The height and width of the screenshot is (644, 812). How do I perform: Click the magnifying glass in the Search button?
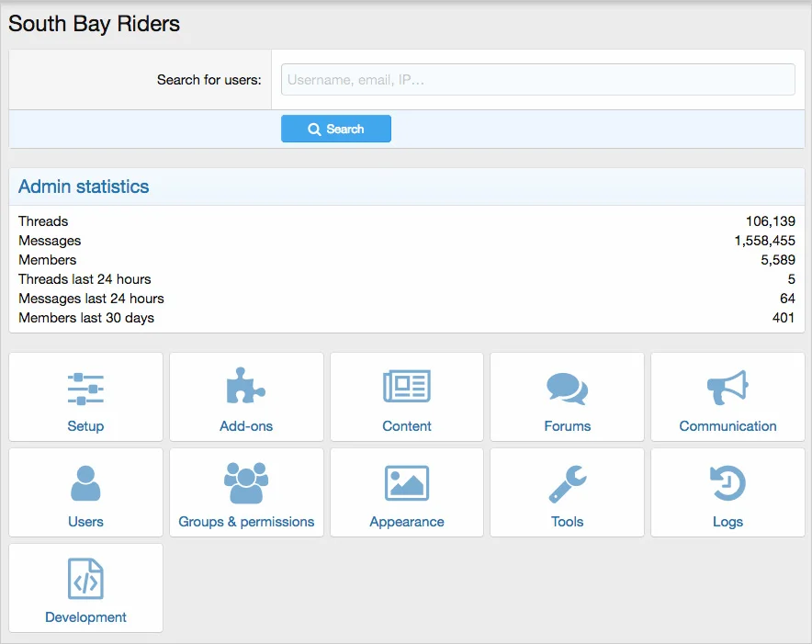click(314, 130)
